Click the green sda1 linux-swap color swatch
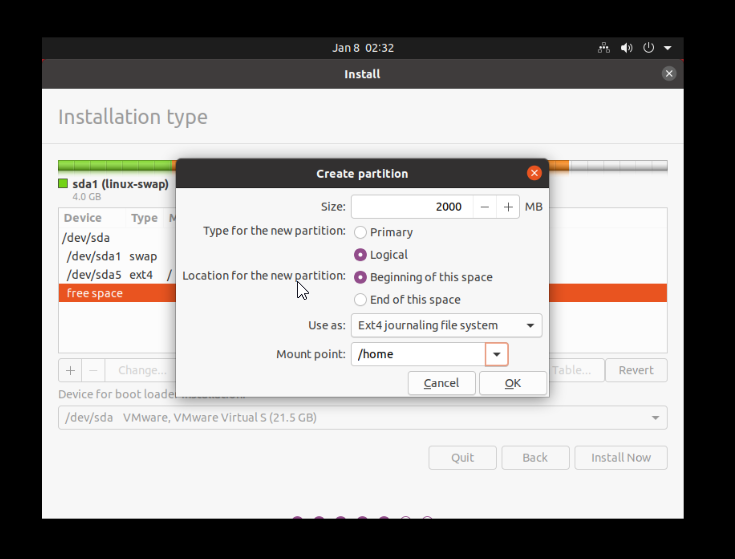 click(63, 183)
